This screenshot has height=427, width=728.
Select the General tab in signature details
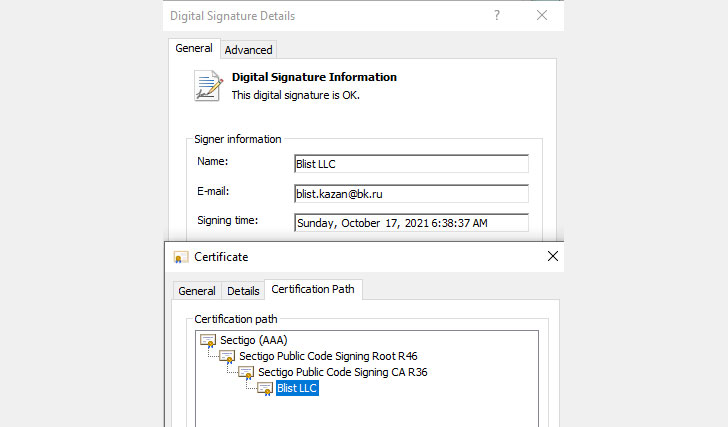pyautogui.click(x=194, y=48)
